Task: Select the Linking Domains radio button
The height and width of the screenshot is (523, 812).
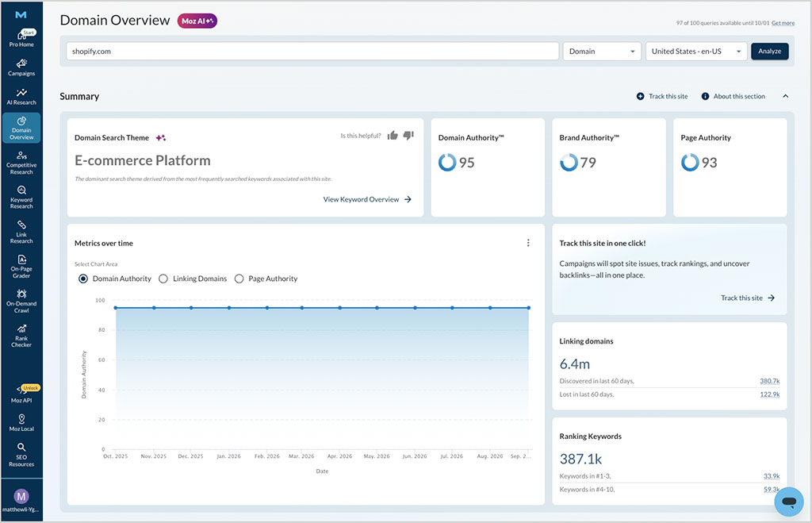Action: pos(163,279)
